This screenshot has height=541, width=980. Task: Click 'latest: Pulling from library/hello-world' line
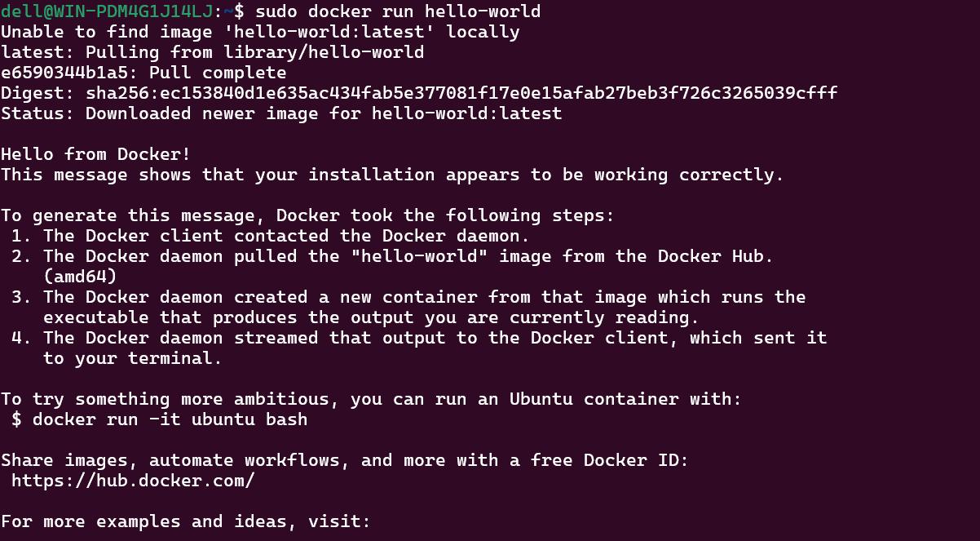(x=212, y=52)
